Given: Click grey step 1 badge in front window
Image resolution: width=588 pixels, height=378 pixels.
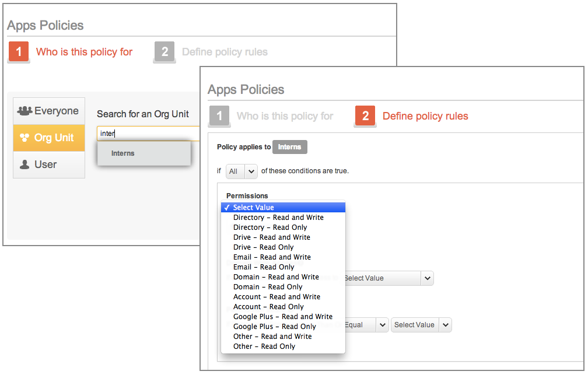Looking at the screenshot, I should click(219, 116).
